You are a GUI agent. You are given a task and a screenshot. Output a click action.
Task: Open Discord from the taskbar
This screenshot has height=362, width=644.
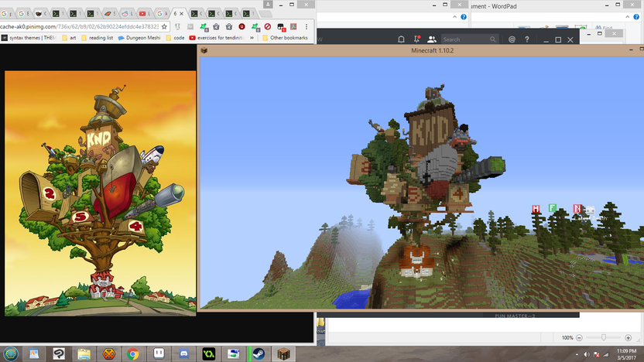[183, 353]
